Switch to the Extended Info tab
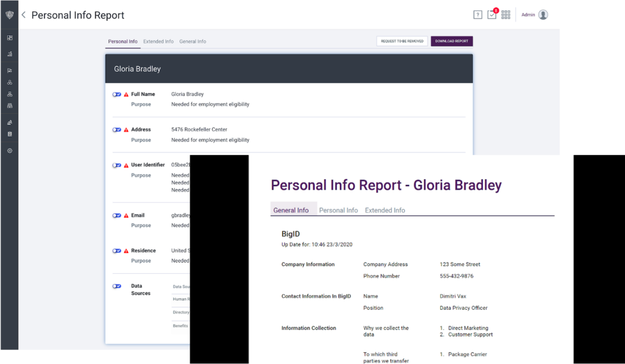625x364 pixels. point(158,41)
